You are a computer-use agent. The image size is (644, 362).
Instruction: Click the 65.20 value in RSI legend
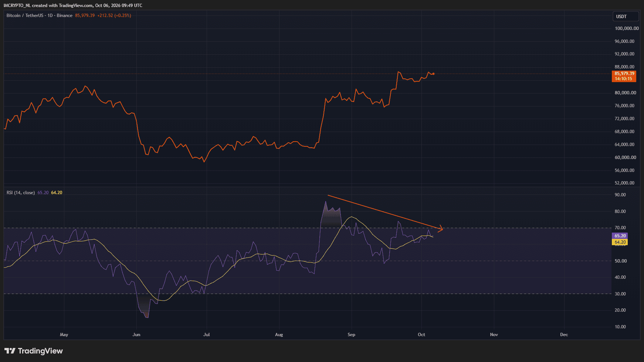tap(43, 193)
